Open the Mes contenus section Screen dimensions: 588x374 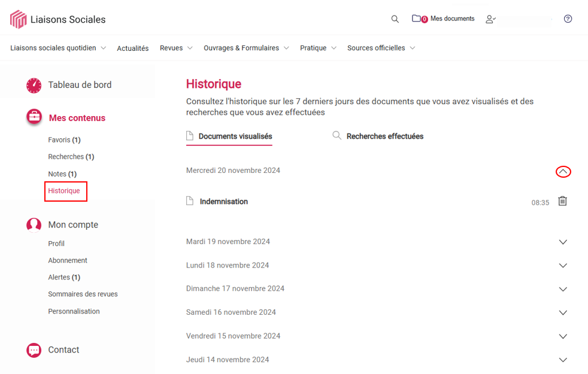77,118
